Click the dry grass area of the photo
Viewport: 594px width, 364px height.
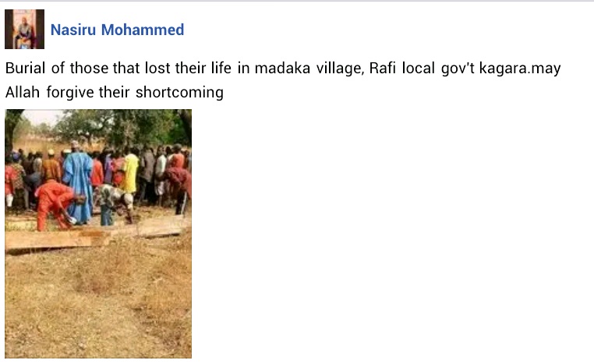tap(98, 303)
